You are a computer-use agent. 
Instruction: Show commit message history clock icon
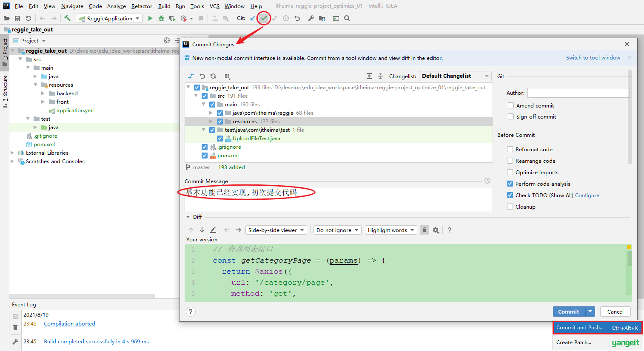pyautogui.click(x=487, y=181)
